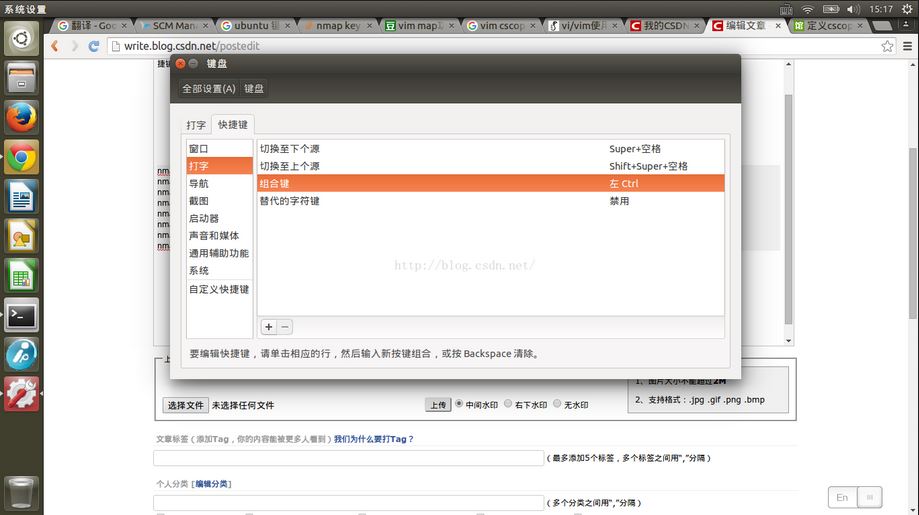
Task: Select 导航 shortcut category
Action: (x=219, y=183)
